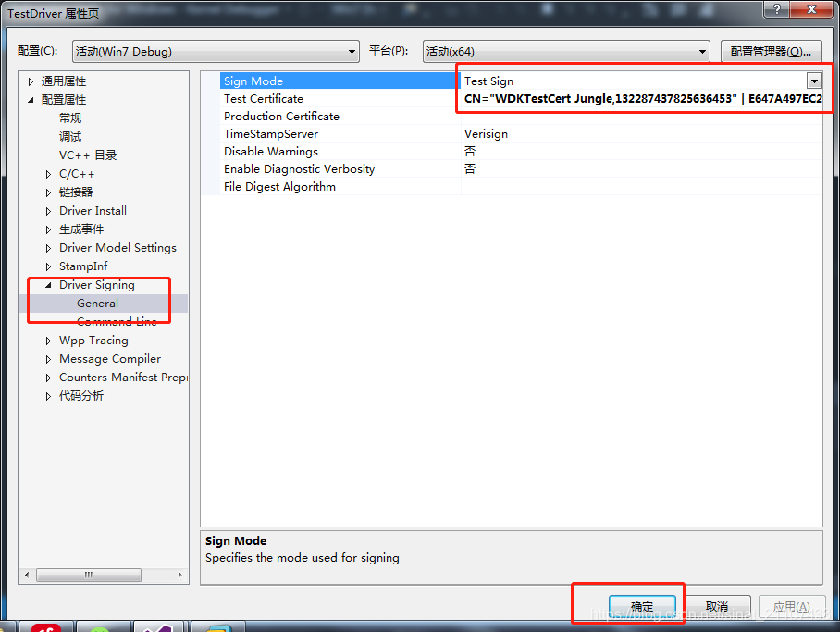This screenshot has width=840, height=632.
Task: Expand the Driver Model Settings node
Action: pos(48,247)
